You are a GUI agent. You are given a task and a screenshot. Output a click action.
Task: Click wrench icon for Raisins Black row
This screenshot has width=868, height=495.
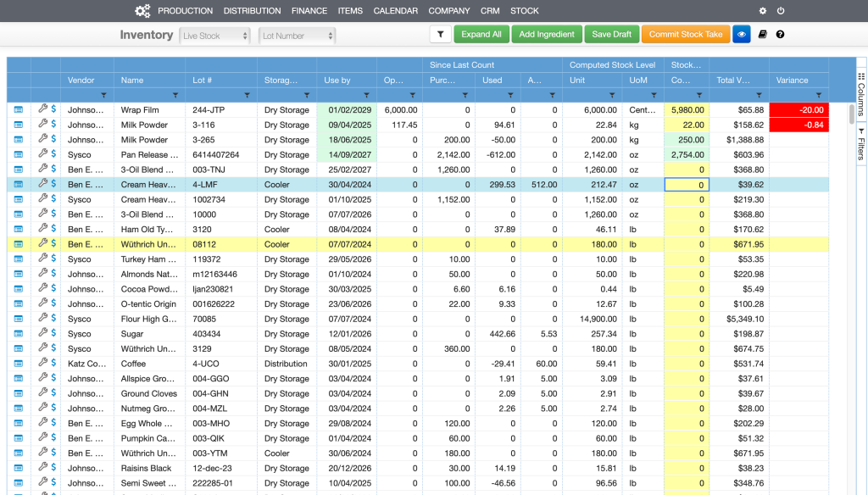click(42, 467)
